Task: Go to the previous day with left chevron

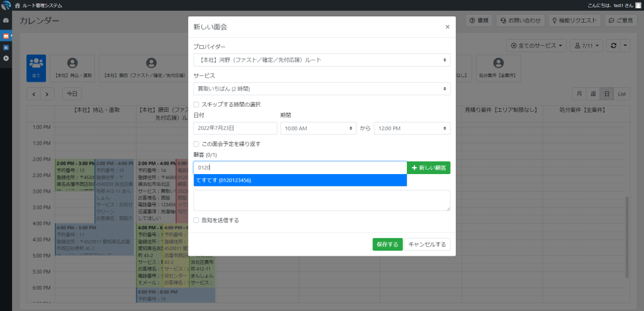Action: click(33, 94)
